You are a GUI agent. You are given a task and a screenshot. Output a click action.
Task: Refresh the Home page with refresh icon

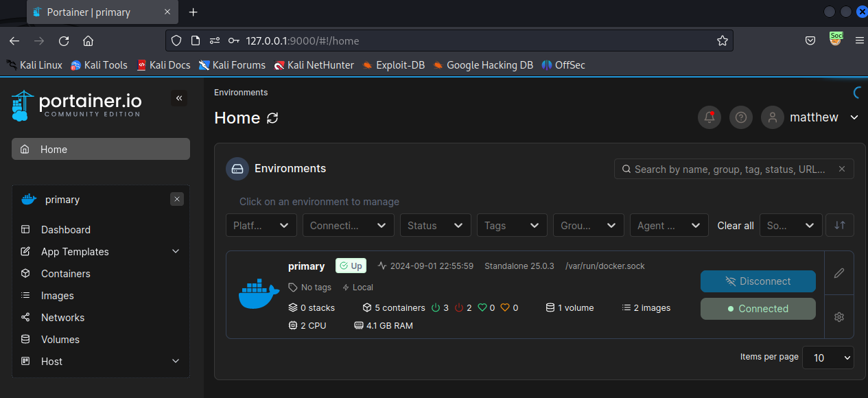pyautogui.click(x=272, y=118)
